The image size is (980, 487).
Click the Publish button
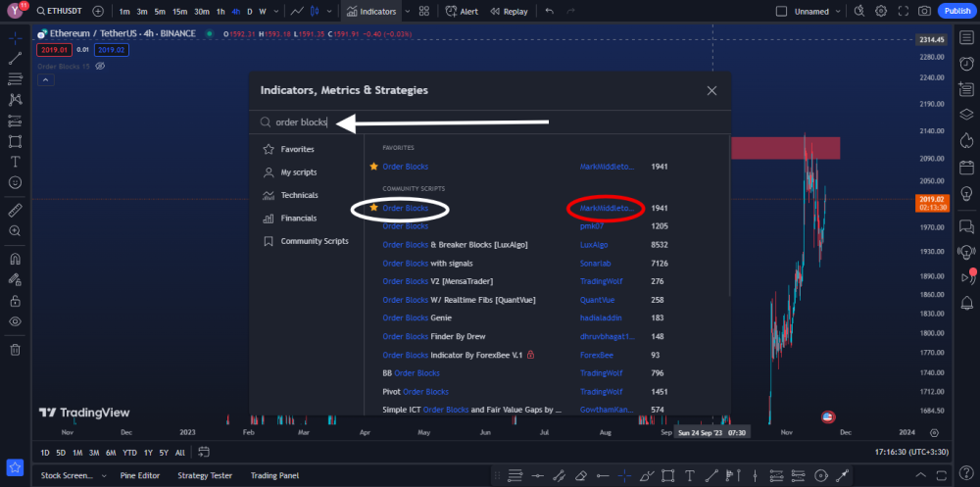[955, 11]
